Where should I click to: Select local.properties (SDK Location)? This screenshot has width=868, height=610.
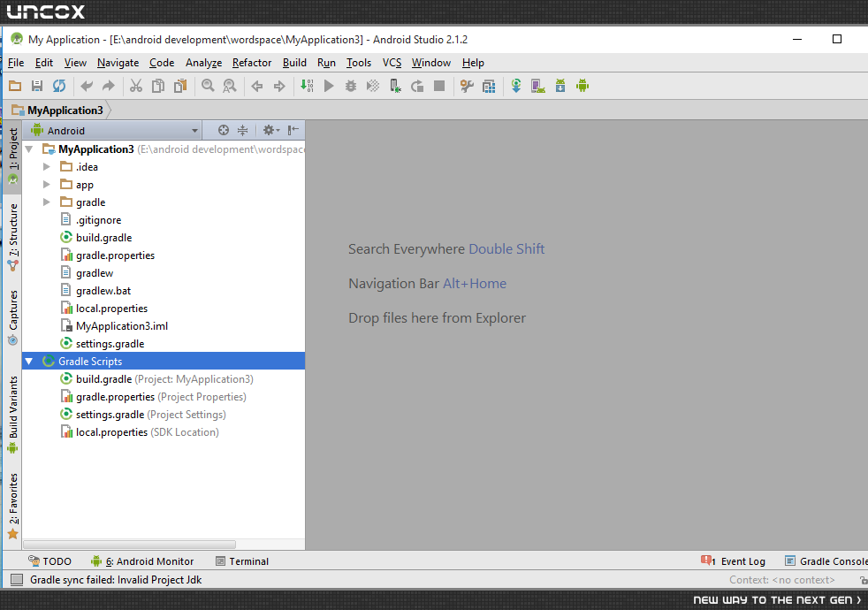point(148,432)
